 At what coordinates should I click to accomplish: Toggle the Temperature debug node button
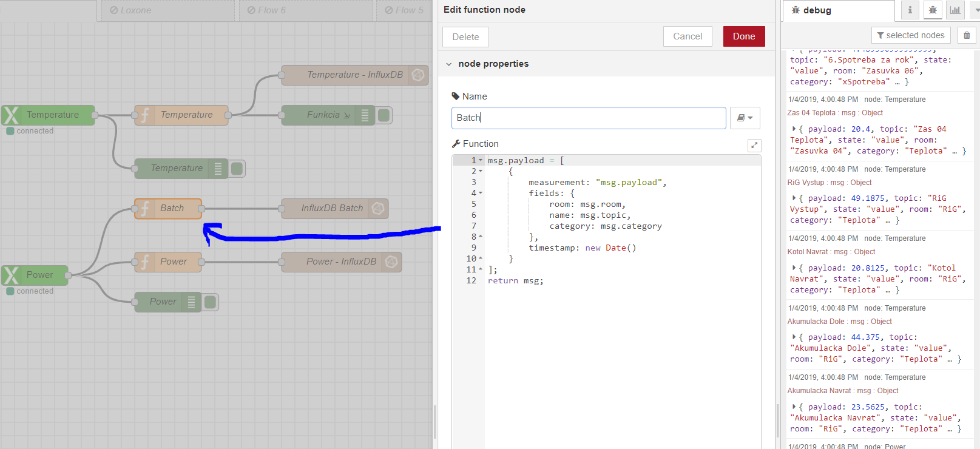click(x=237, y=168)
